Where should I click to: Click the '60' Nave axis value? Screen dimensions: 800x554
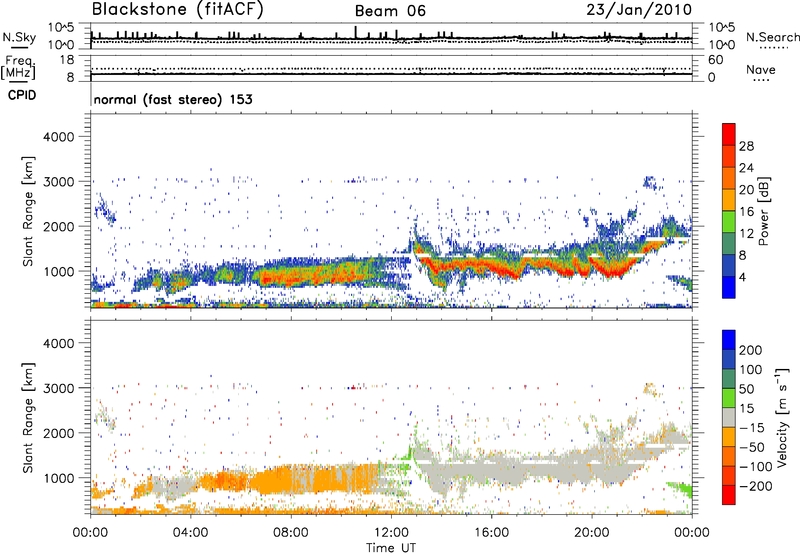click(715, 60)
